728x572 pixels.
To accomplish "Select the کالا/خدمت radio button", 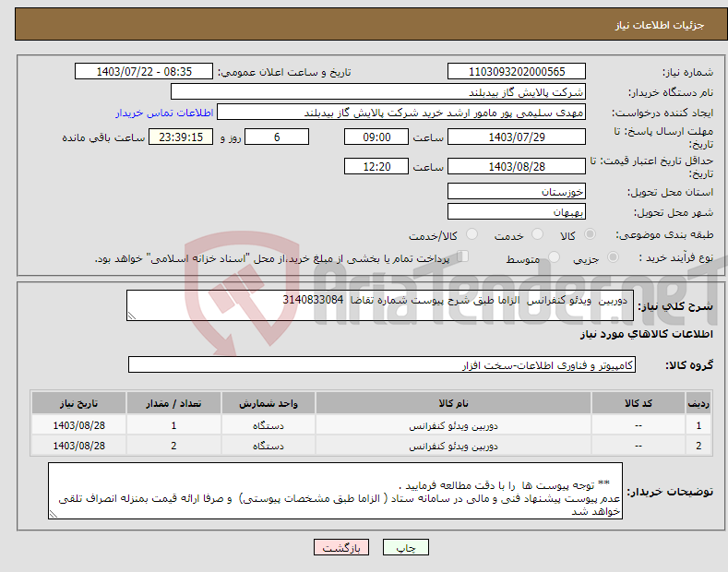I will [471, 234].
